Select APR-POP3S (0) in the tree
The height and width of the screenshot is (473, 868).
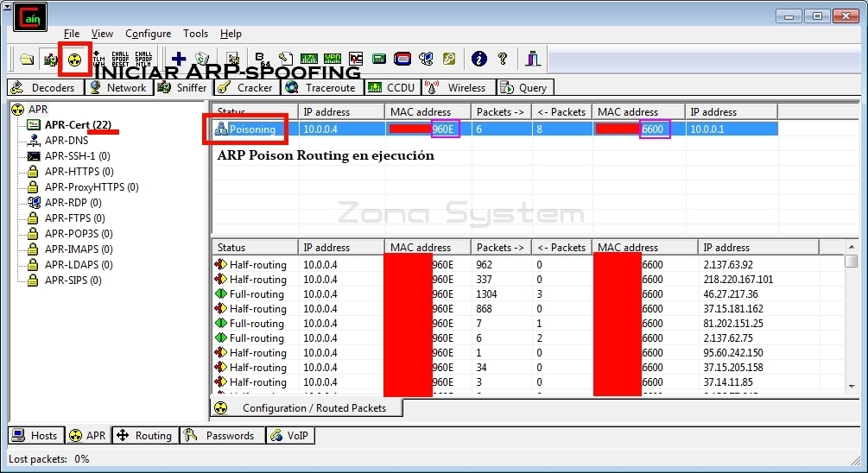[x=79, y=233]
